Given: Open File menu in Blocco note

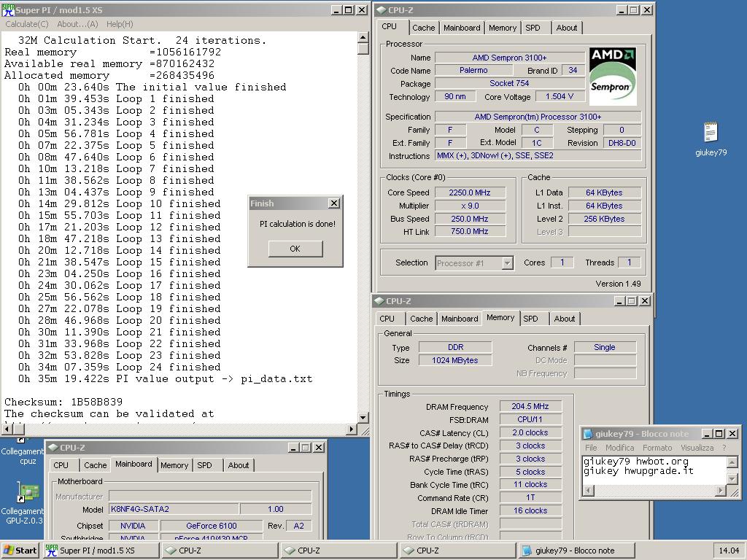Looking at the screenshot, I should 591,448.
